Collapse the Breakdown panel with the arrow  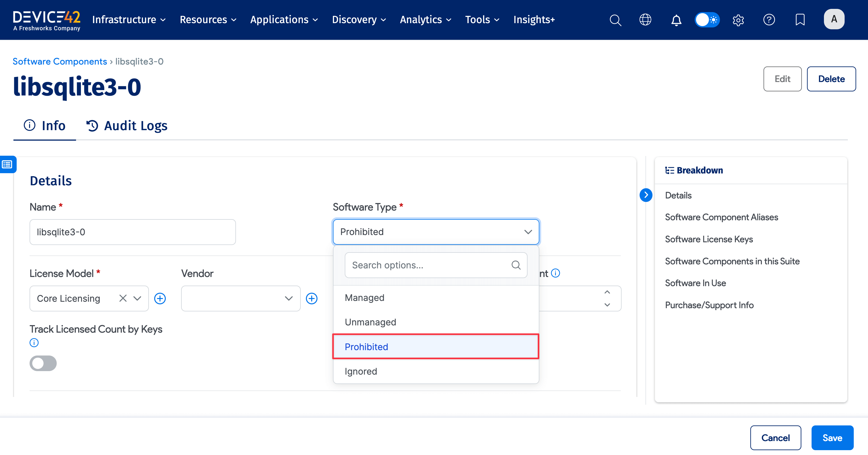click(x=646, y=195)
